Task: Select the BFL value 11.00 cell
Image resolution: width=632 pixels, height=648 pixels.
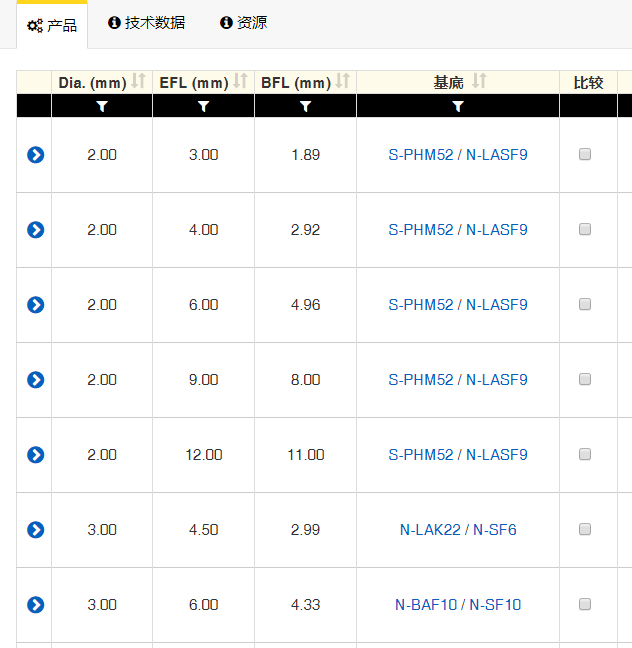Action: [x=305, y=455]
